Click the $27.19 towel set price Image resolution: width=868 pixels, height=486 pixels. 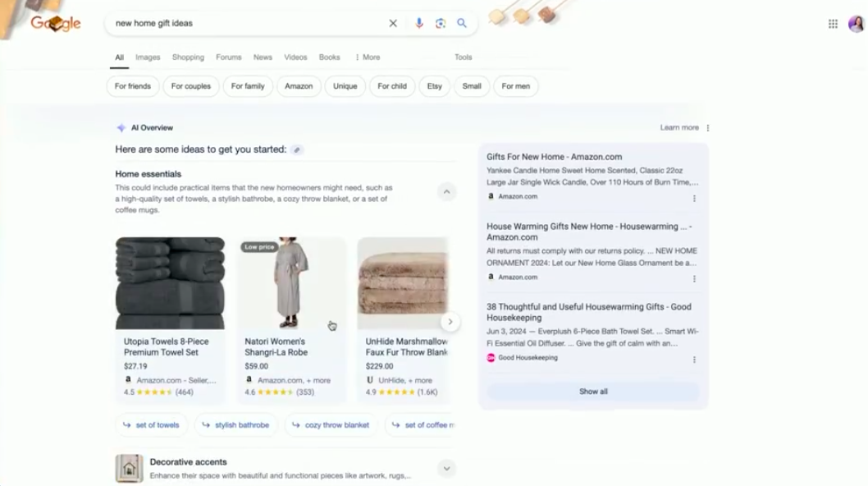pos(135,366)
